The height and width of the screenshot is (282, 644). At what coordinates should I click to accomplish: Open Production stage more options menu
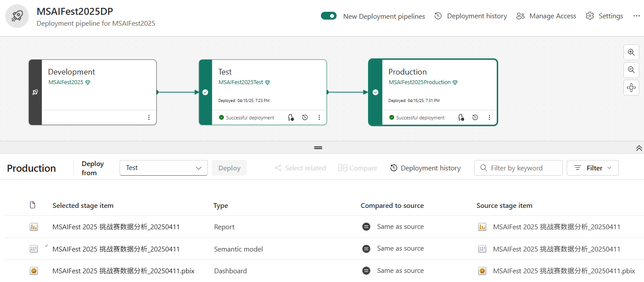click(x=489, y=118)
